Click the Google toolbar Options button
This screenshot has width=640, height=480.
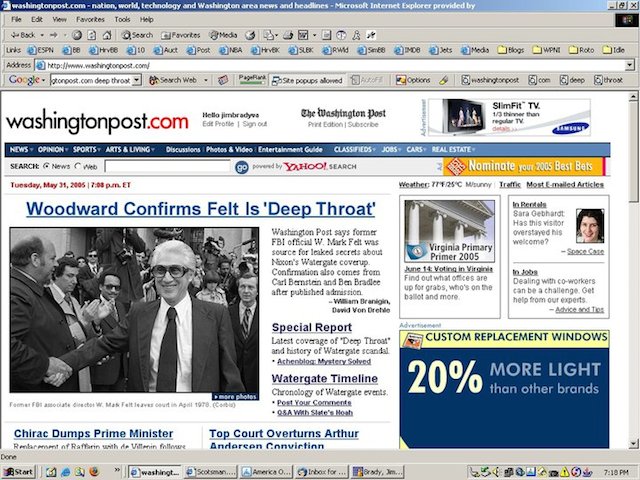click(x=413, y=80)
